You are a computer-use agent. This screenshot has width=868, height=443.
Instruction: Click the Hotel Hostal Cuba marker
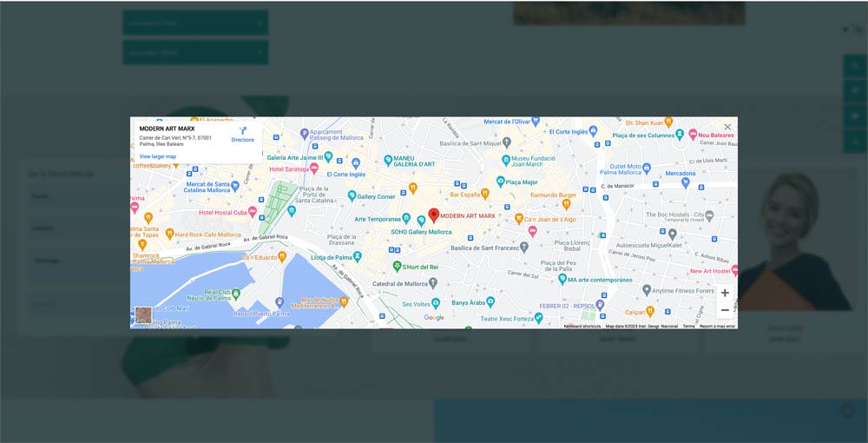(x=253, y=212)
